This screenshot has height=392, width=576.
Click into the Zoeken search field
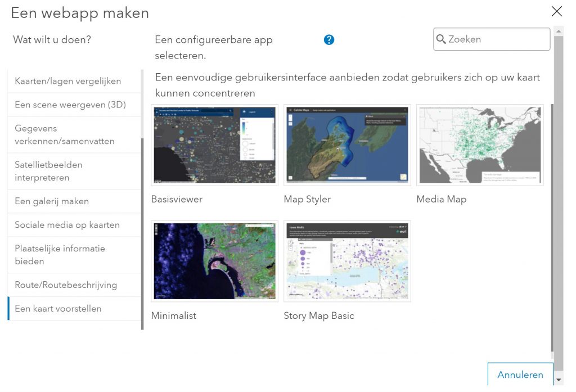pyautogui.click(x=495, y=39)
